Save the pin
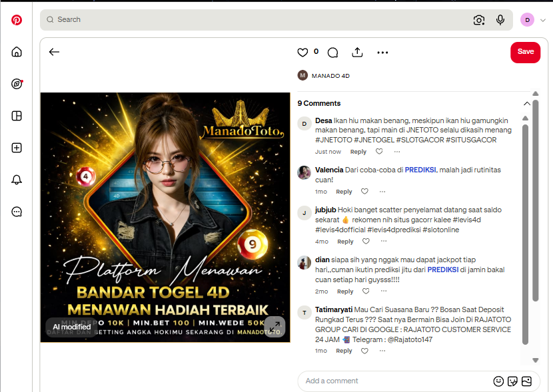Screen dimensions: 553x392 [x=525, y=53]
